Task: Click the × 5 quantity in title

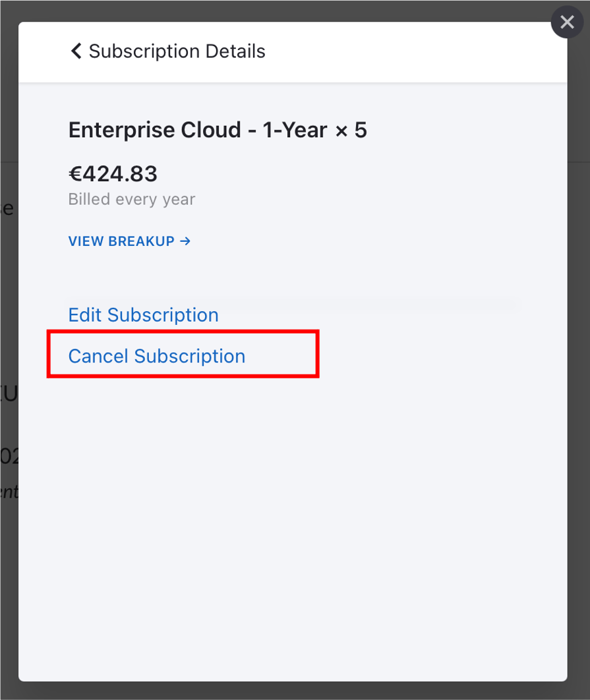Action: click(351, 130)
